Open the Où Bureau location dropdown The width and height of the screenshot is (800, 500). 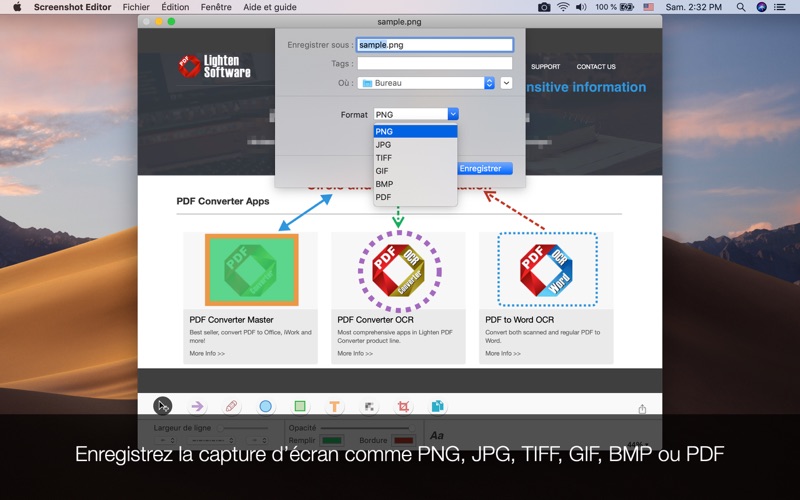[x=426, y=83]
